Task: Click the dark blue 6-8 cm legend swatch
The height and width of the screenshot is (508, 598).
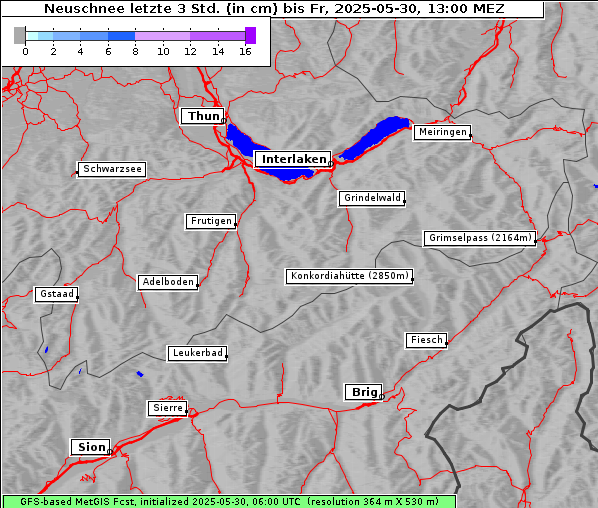Action: tap(121, 36)
